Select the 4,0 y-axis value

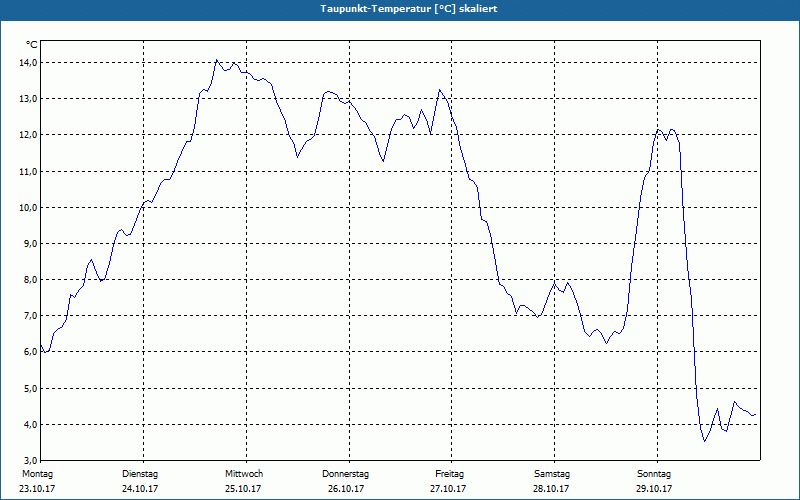(x=30, y=424)
